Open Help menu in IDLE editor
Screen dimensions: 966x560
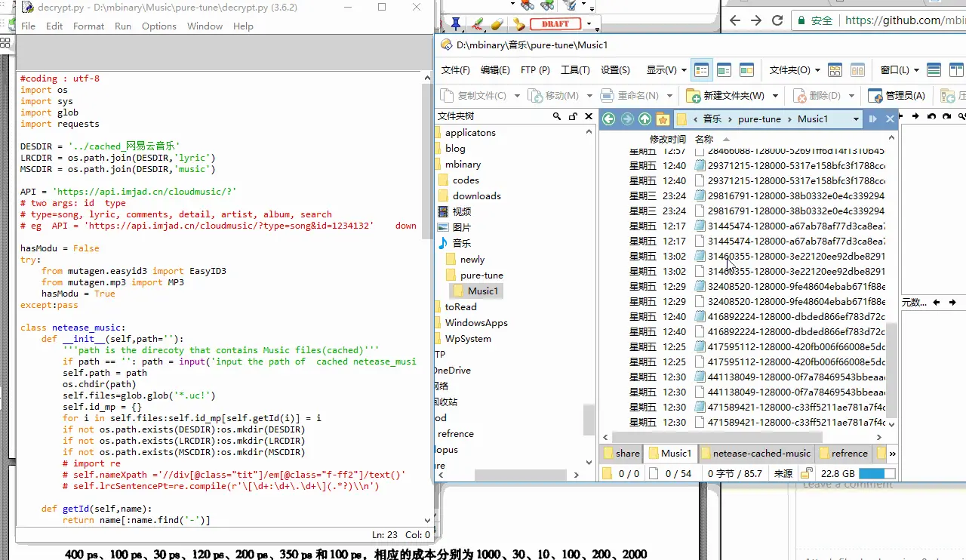click(243, 26)
